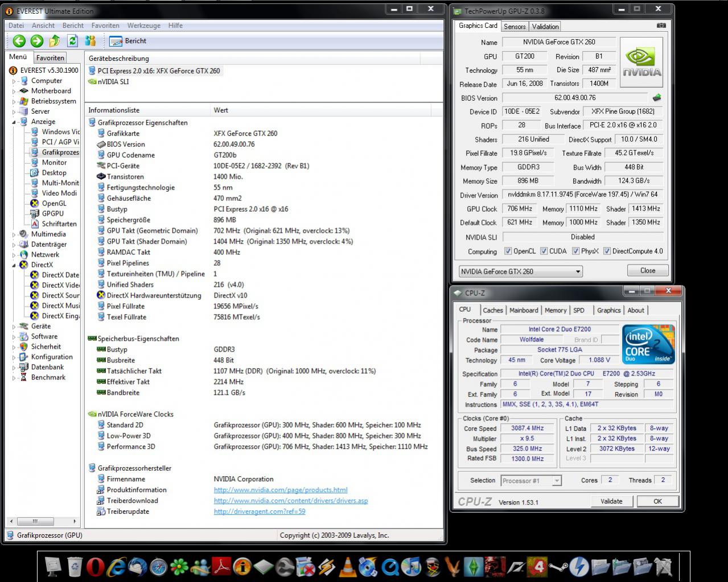The height and width of the screenshot is (582, 728).
Task: Click the users icon in EVEREST toolbar
Action: 90,40
